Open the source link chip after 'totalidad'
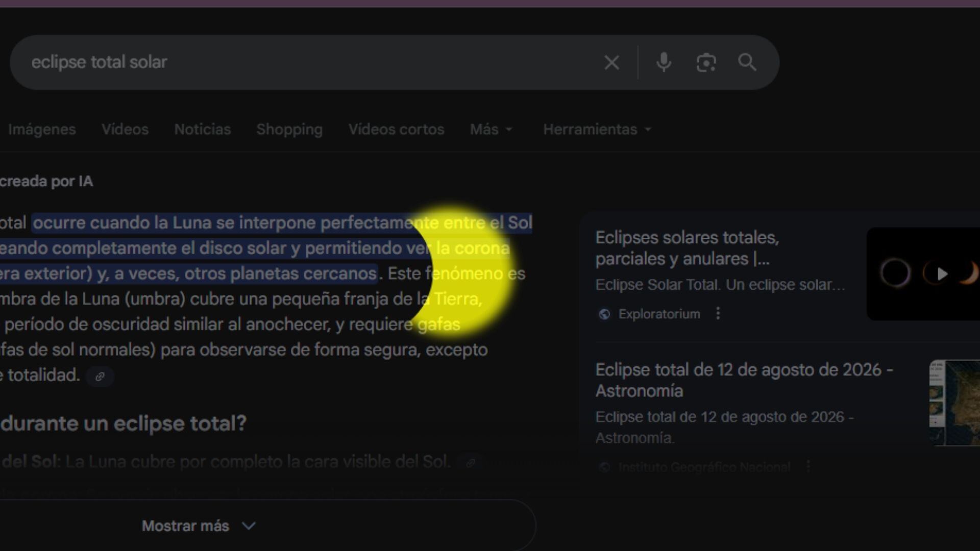The height and width of the screenshot is (551, 980). pos(100,377)
